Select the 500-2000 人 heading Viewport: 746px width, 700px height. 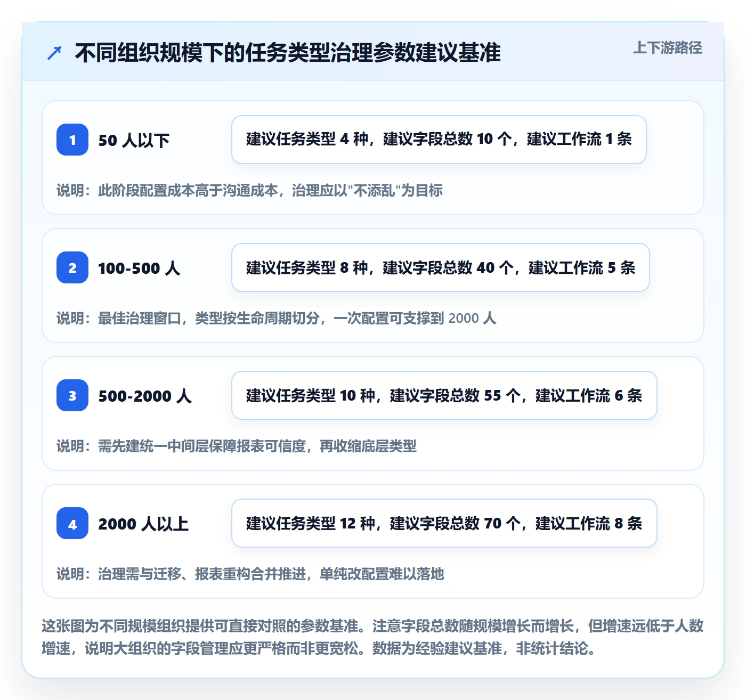point(145,396)
